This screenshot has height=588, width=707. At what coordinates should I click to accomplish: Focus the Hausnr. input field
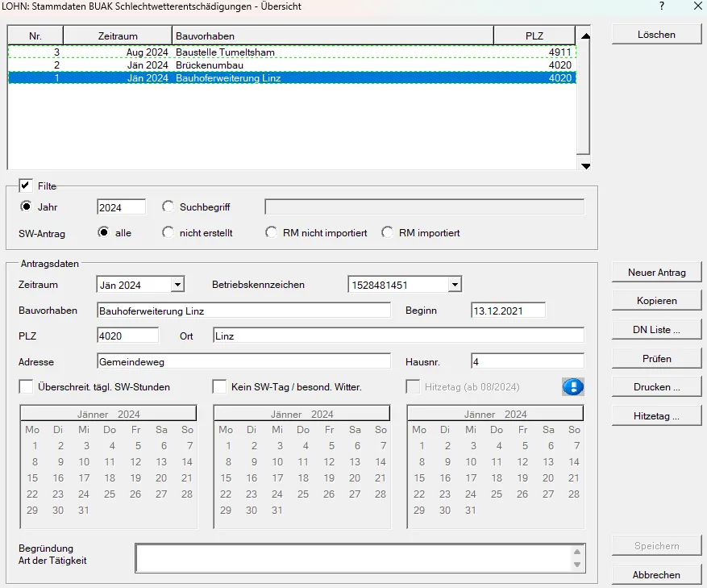point(527,361)
